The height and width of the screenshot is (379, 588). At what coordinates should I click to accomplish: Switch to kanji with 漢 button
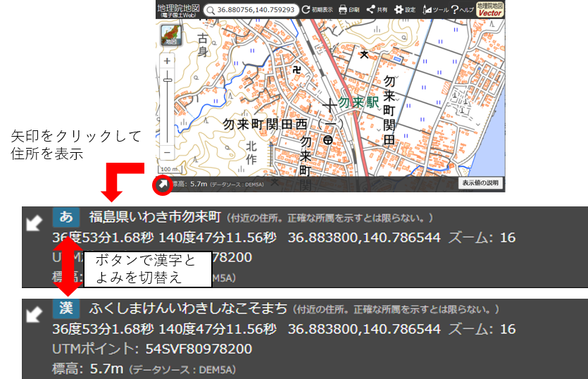(66, 309)
